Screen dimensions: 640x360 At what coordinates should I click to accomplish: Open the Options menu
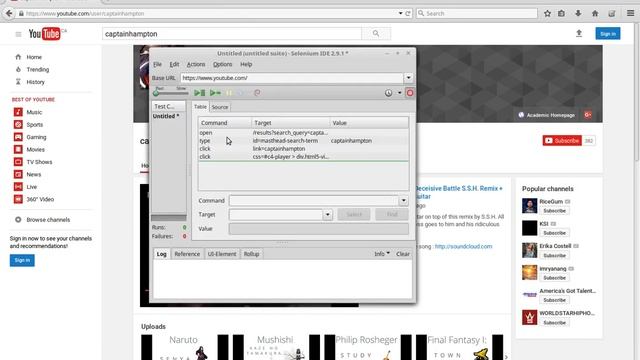point(222,64)
